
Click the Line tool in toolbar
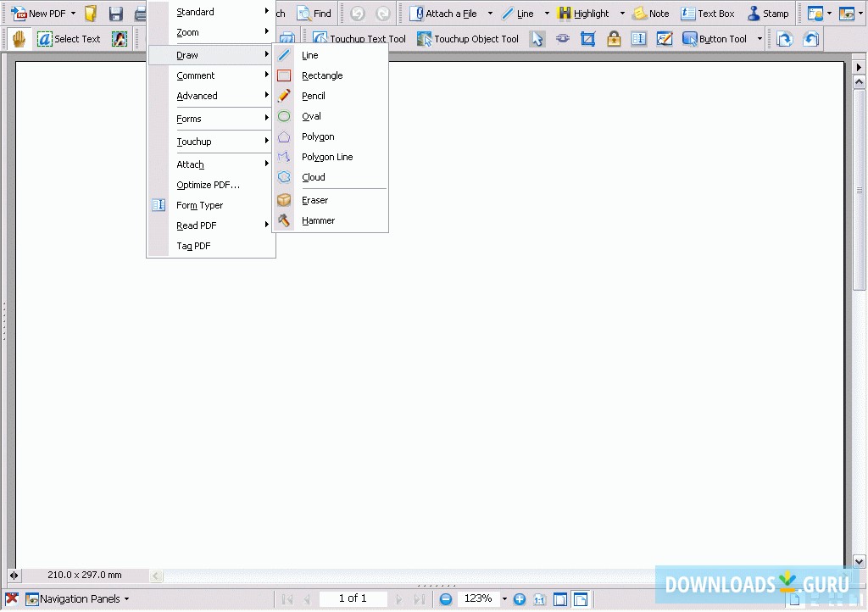pyautogui.click(x=518, y=14)
